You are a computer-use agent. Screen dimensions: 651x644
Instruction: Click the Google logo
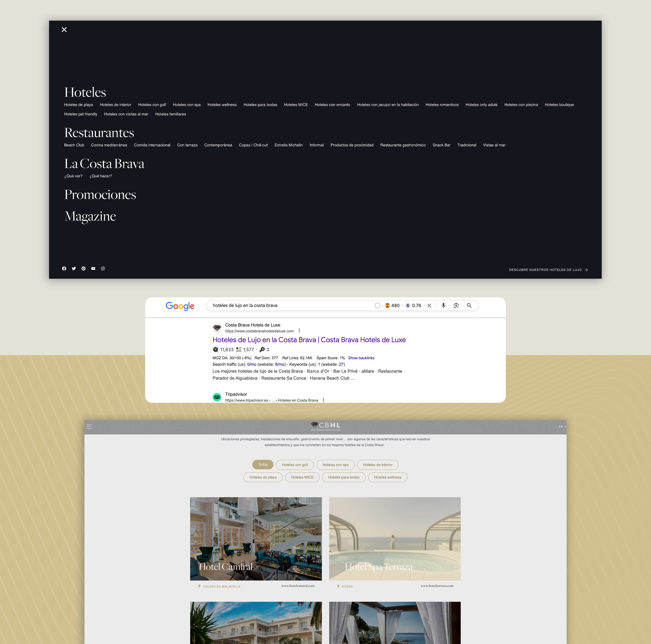click(x=180, y=306)
